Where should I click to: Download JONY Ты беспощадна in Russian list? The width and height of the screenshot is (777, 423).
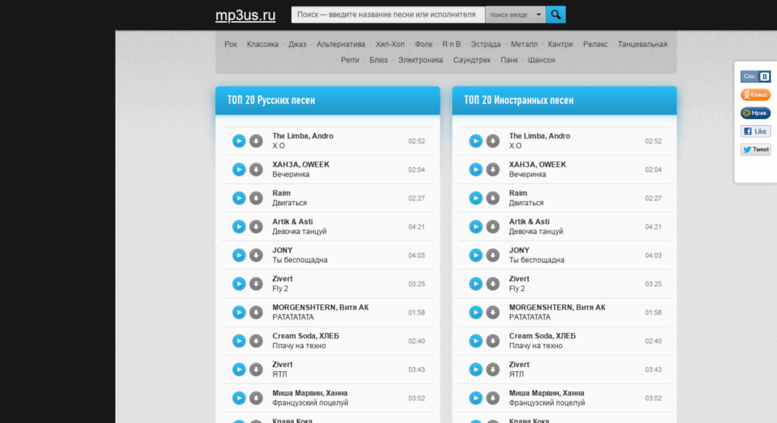click(x=256, y=256)
